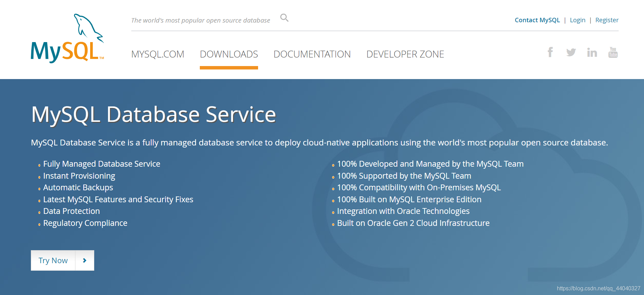This screenshot has width=644, height=295.
Task: Click the arrow chevron beside Try Now
Action: tap(85, 260)
